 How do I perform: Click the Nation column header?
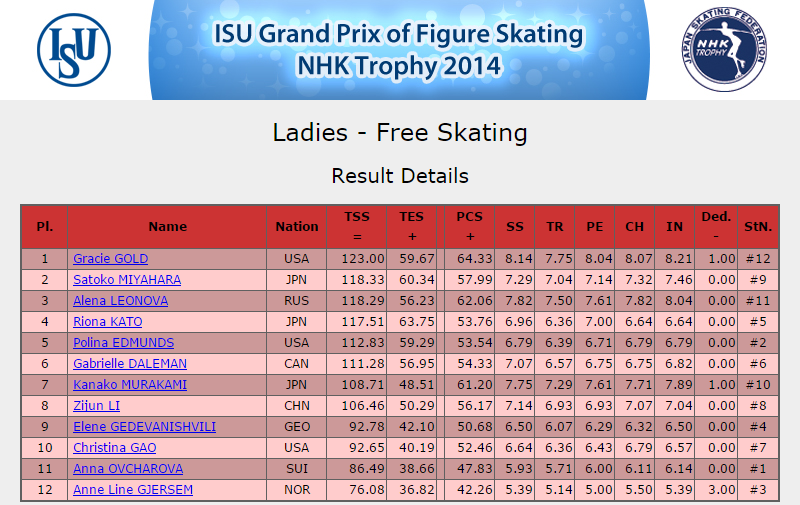pos(297,226)
